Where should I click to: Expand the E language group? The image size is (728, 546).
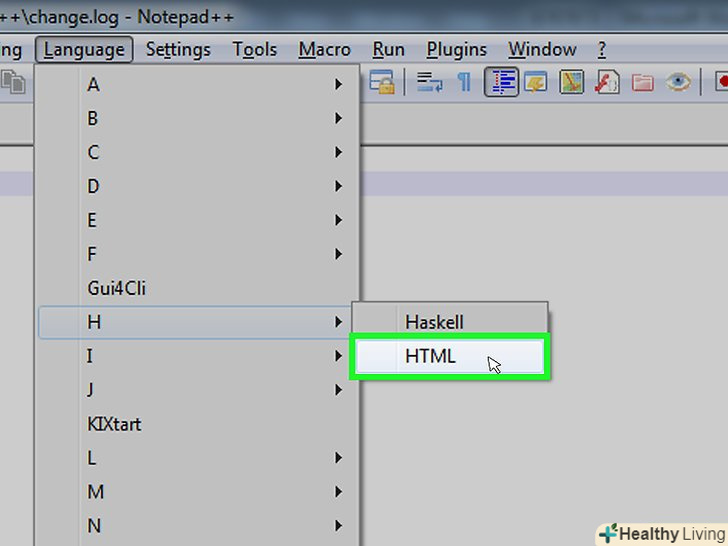tap(197, 220)
